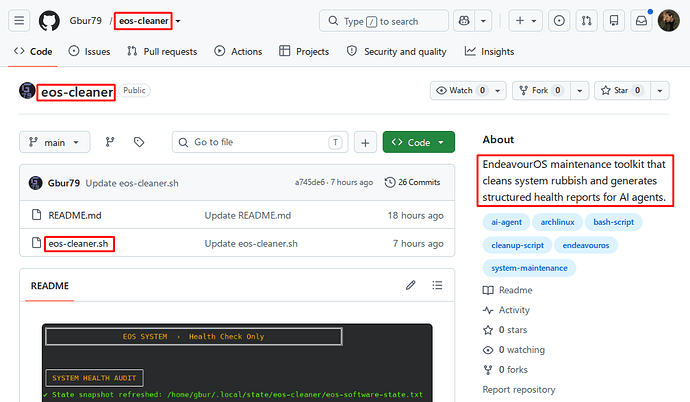Expand the Copilot dropdown arrow
Image resolution: width=690 pixels, height=402 pixels.
[x=483, y=21]
